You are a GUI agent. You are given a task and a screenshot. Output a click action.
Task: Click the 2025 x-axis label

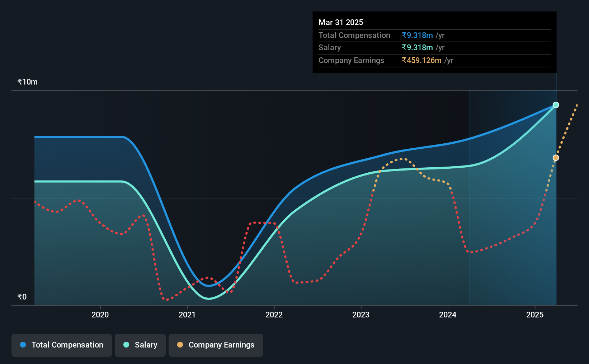[535, 315]
